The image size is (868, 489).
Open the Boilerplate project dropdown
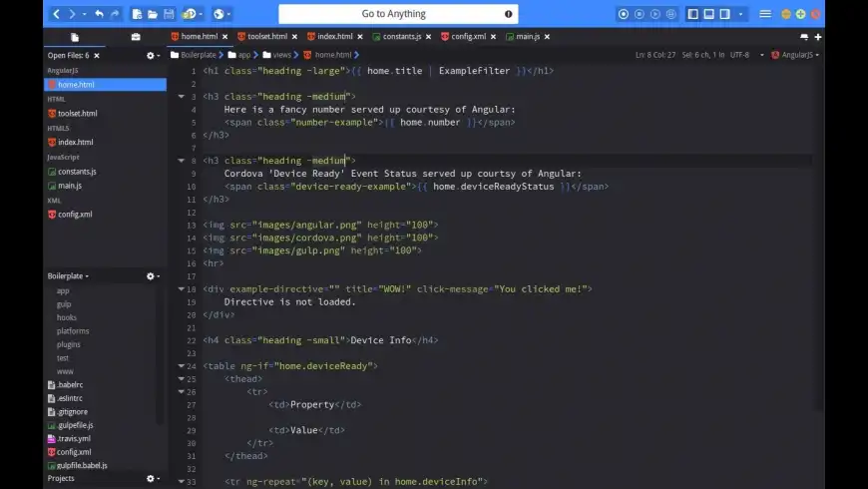click(x=68, y=275)
